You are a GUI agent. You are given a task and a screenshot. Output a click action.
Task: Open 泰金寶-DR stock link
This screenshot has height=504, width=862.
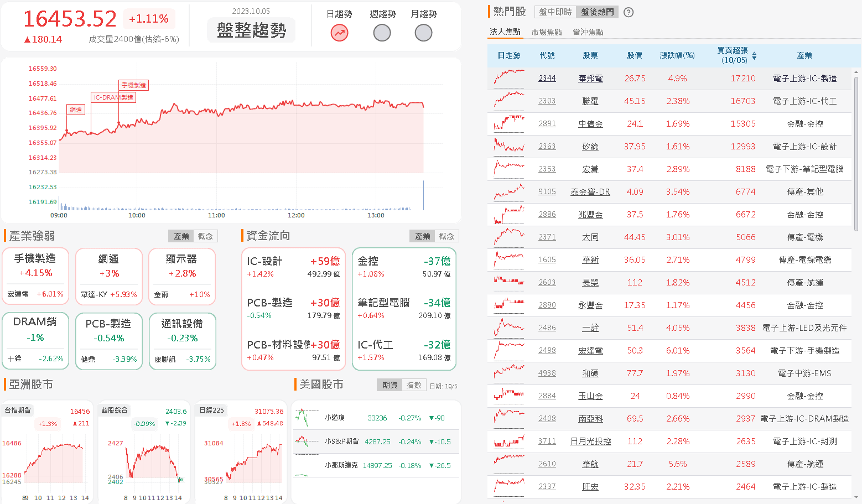pyautogui.click(x=590, y=192)
